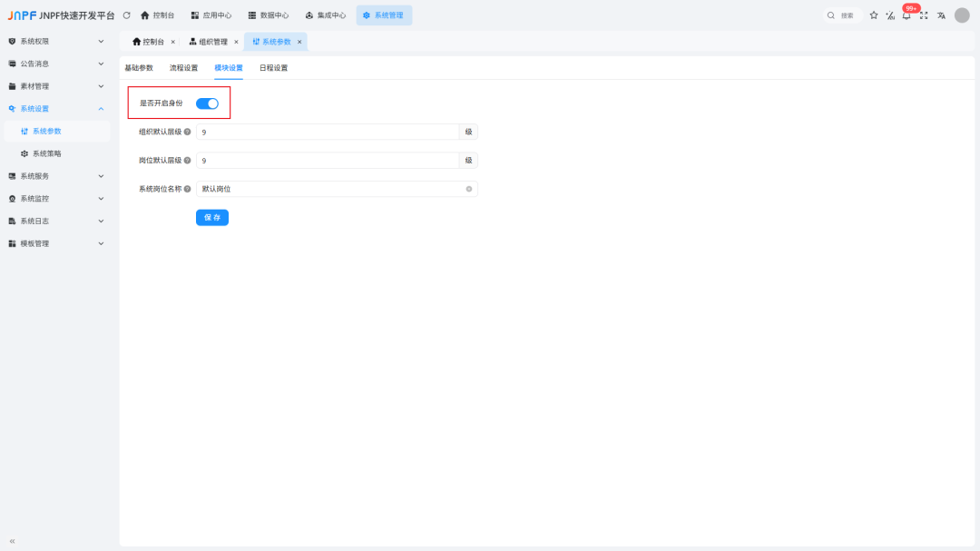This screenshot has height=551, width=980.
Task: Toggle fullscreen icon in header
Action: click(924, 15)
